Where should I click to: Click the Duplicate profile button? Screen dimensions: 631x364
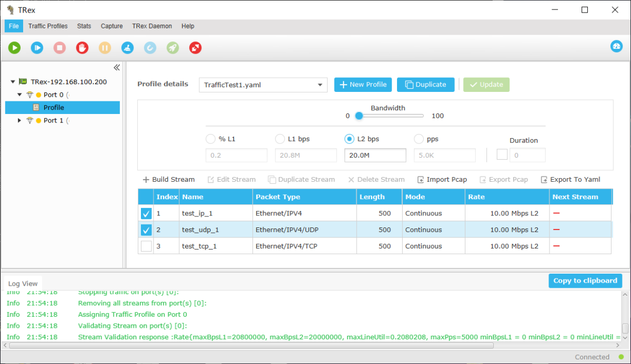[425, 85]
